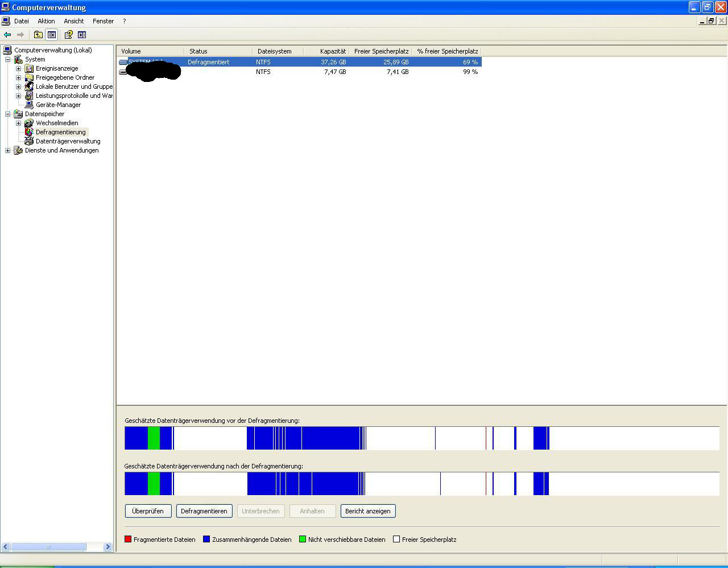Click the Computerverwaltung title bar icon
The image size is (728, 568).
click(x=5, y=7)
